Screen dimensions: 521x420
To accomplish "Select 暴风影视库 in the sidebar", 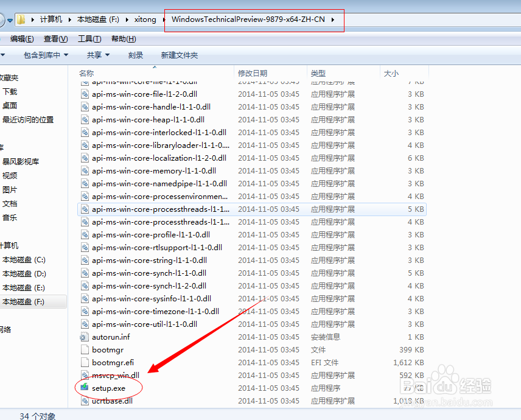I will tap(21, 161).
